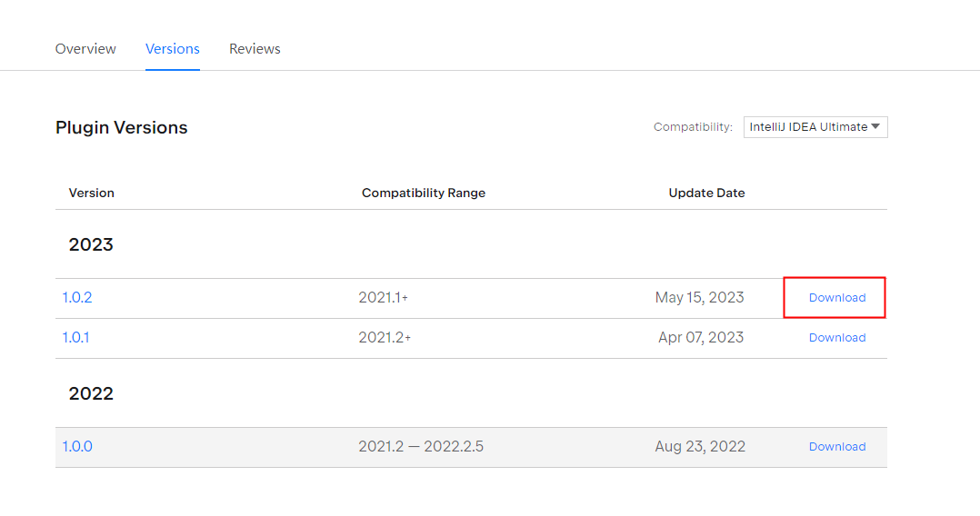Viewport: 980px width, 516px height.
Task: Click the dropdown arrow beside IntelliJ IDEA Ultimate
Action: tap(875, 126)
